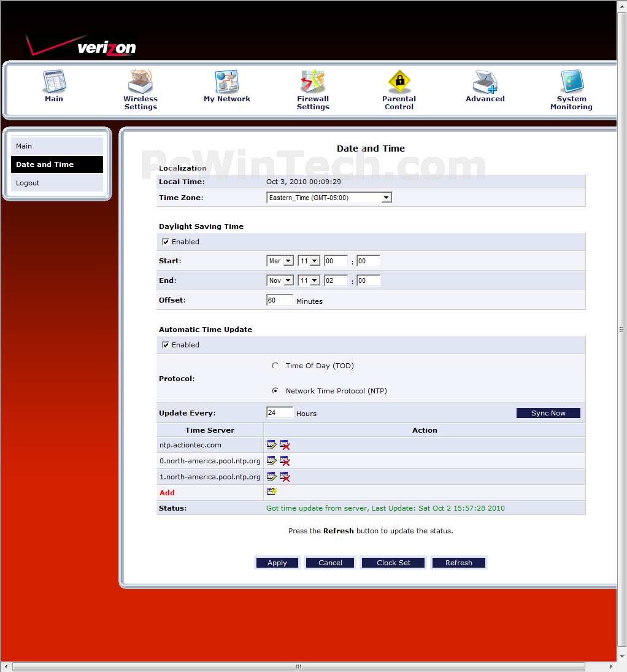Click the Cancel button
This screenshot has width=627, height=672.
(330, 563)
